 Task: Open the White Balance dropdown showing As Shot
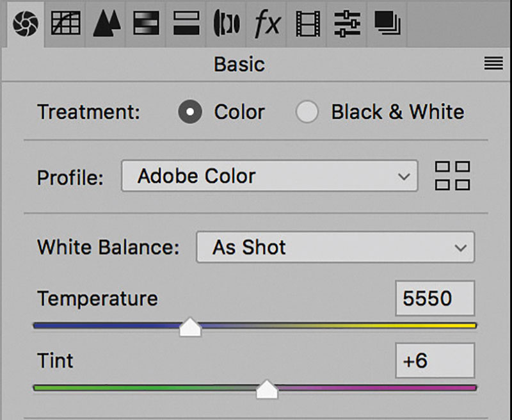pyautogui.click(x=335, y=247)
